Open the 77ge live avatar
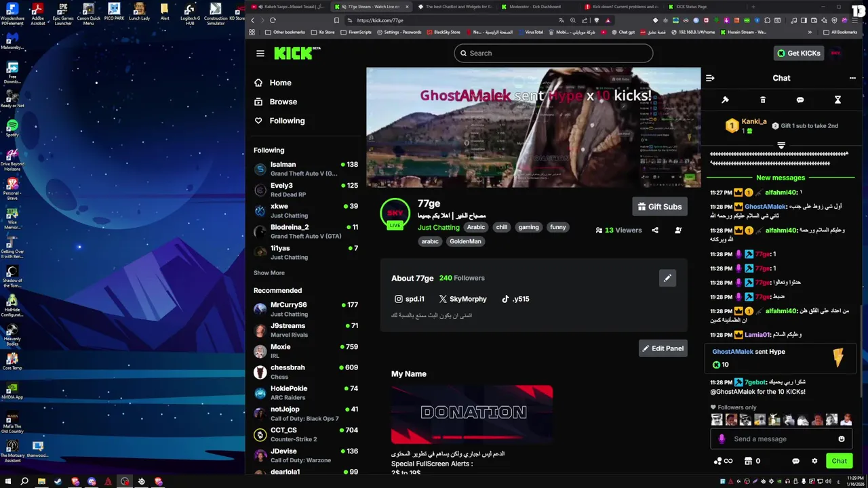 395,213
